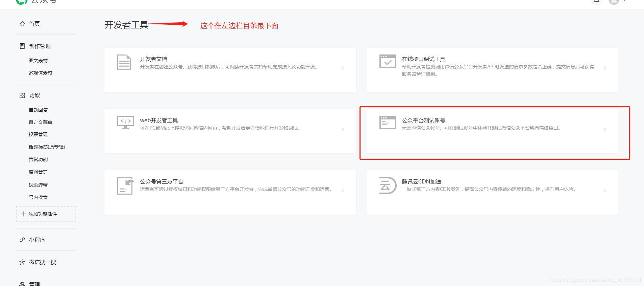
Task: Select 赞赏功能 in sidebar
Action: (38, 159)
